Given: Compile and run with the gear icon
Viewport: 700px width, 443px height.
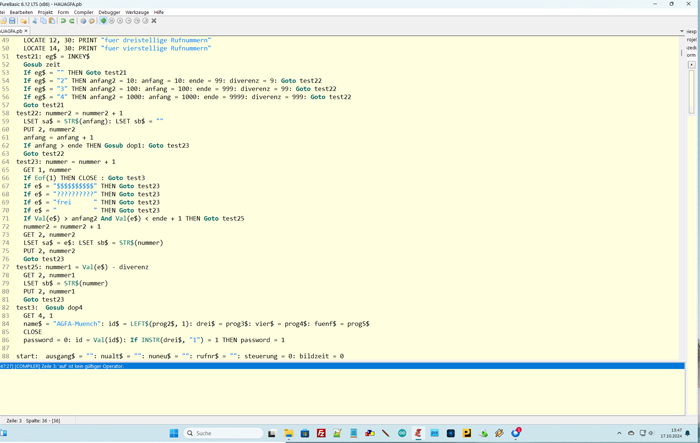Looking at the screenshot, I should tap(83, 21).
